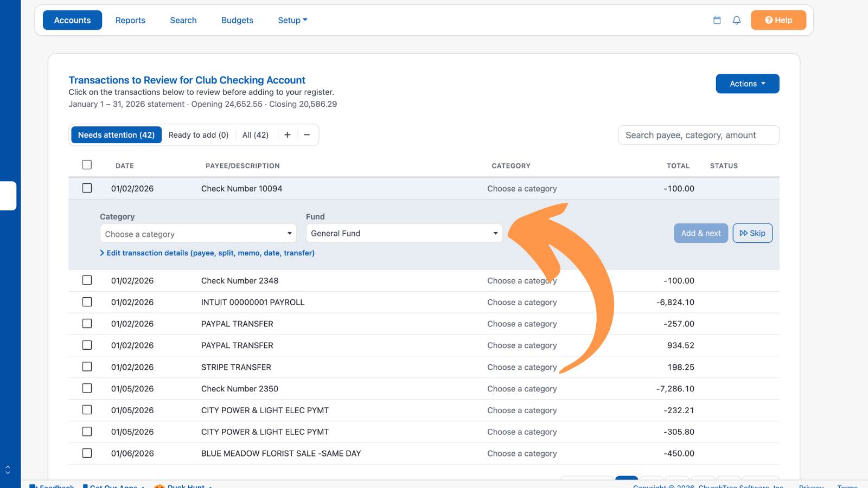Open the Reports menu item
Viewport: 868px width, 488px height.
[130, 20]
